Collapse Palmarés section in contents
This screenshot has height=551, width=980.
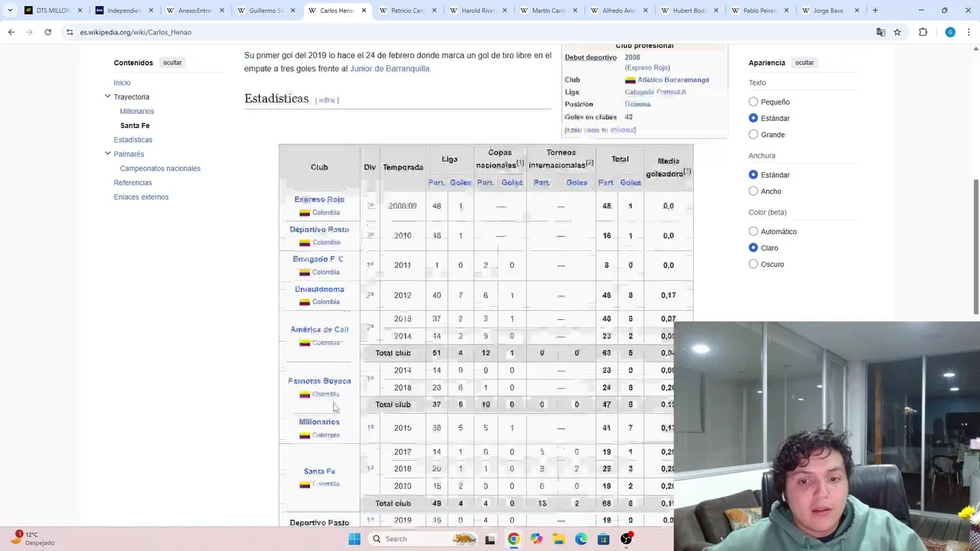(107, 154)
